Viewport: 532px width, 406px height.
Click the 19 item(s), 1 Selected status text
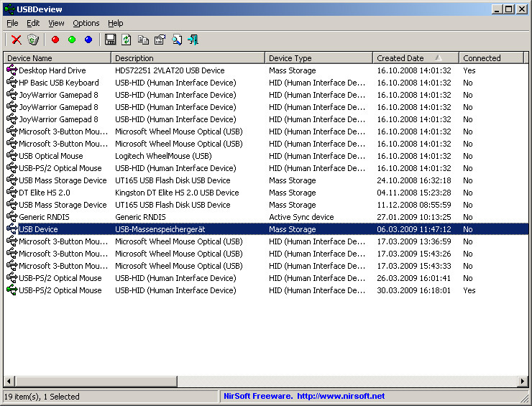click(42, 396)
